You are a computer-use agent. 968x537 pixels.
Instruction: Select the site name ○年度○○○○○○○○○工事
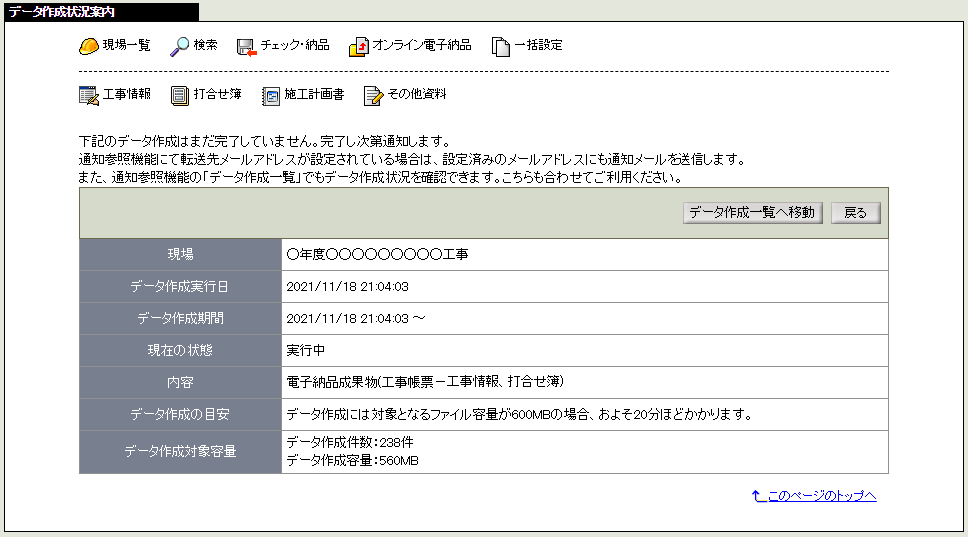pyautogui.click(x=377, y=254)
